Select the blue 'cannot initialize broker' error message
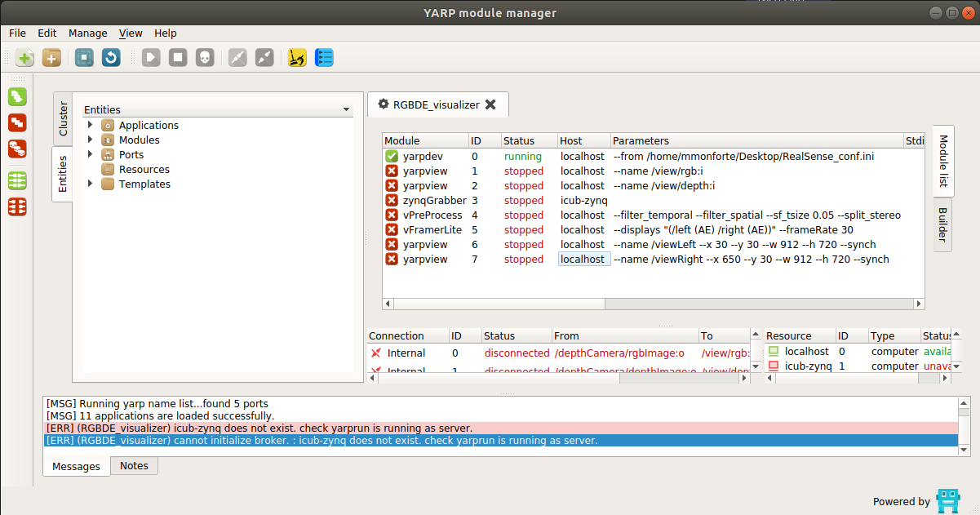 coord(500,441)
